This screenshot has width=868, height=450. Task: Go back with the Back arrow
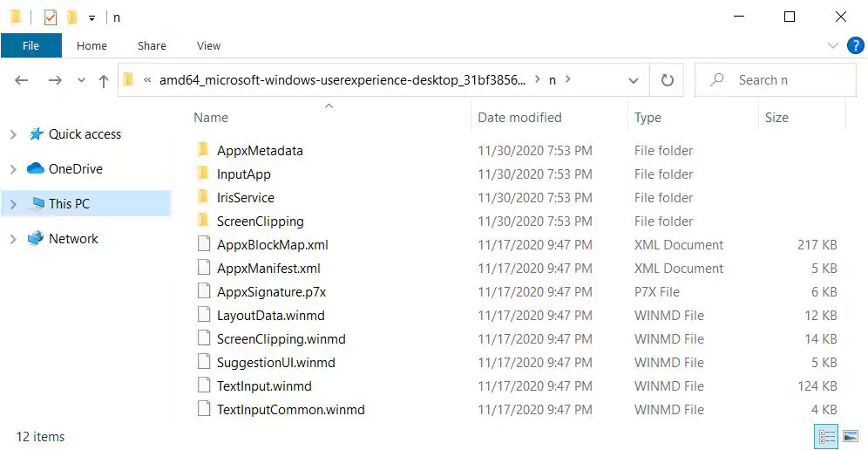(x=22, y=80)
